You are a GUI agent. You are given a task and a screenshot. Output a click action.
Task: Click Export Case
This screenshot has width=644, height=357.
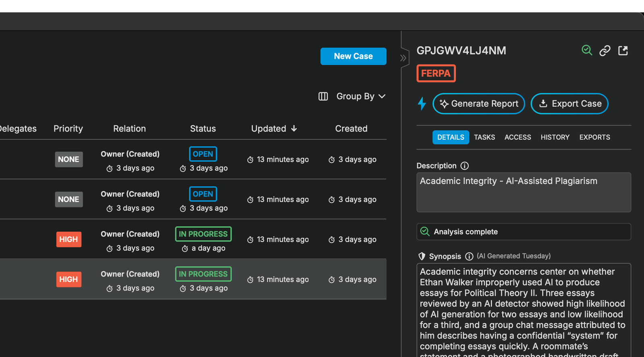click(x=569, y=103)
